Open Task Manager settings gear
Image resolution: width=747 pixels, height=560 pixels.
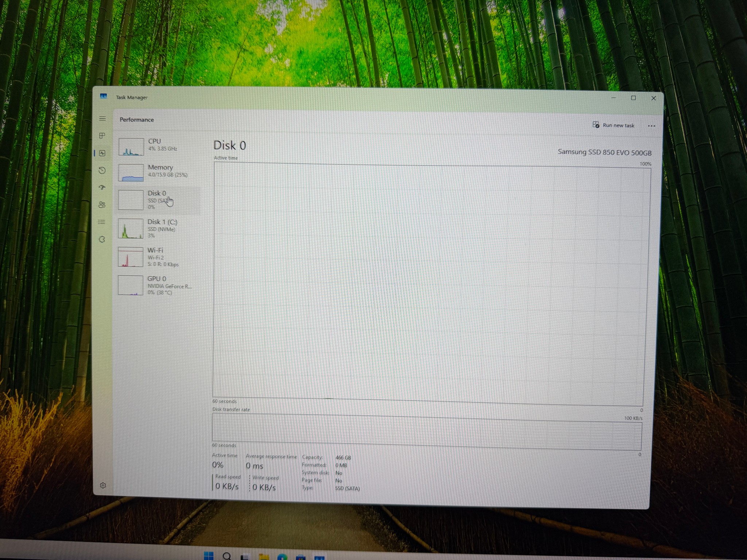(x=103, y=485)
